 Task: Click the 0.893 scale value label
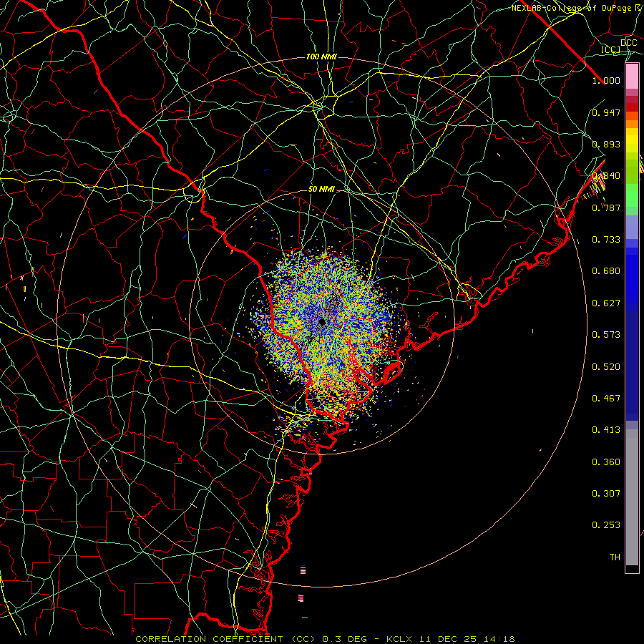click(x=606, y=144)
